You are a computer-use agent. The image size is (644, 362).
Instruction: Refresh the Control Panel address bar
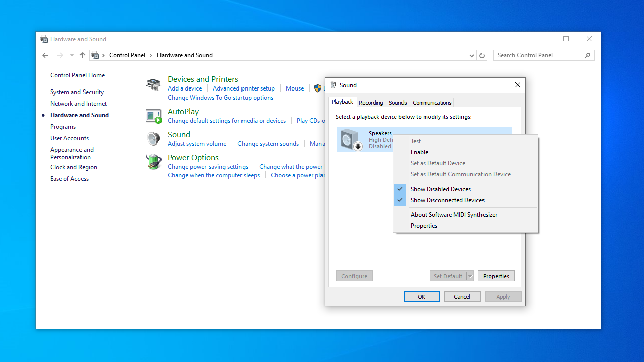point(482,55)
